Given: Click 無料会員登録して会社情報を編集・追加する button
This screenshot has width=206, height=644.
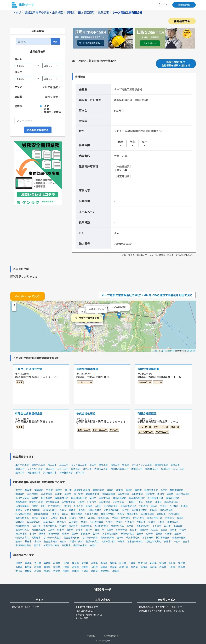Looking at the screenshot, I should click(176, 64).
